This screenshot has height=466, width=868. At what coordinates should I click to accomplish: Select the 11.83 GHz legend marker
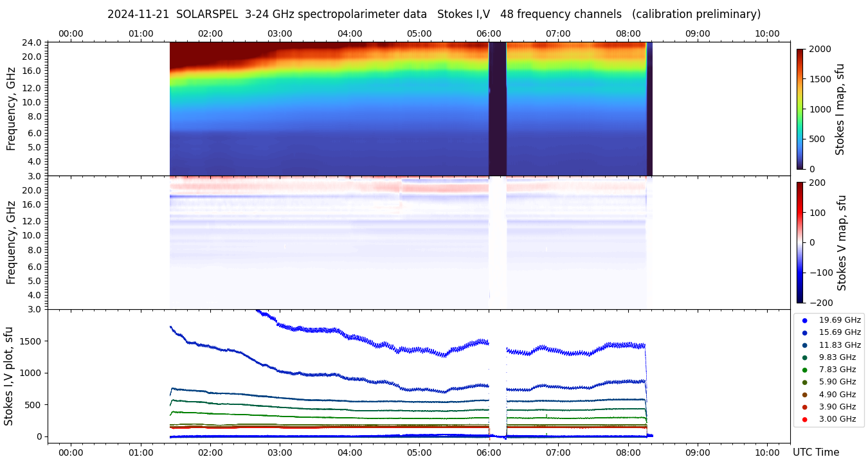point(804,345)
